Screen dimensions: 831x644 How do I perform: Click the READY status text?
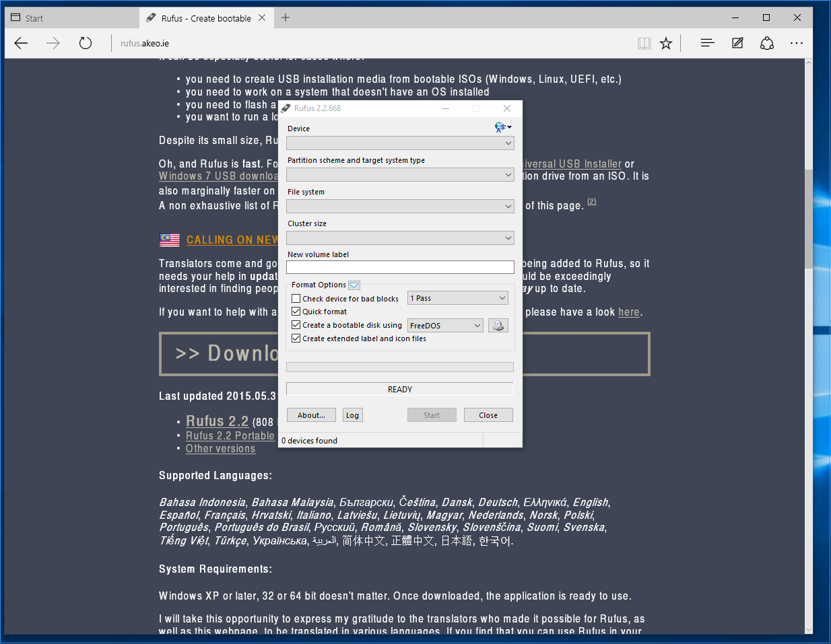point(400,390)
